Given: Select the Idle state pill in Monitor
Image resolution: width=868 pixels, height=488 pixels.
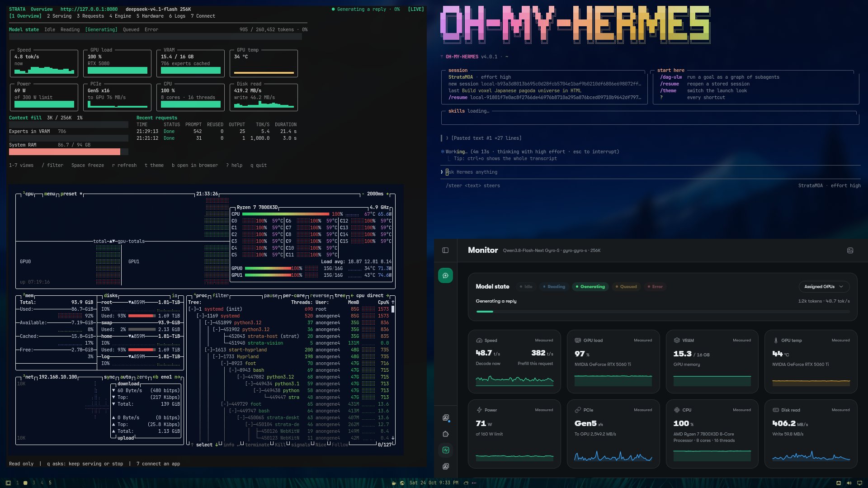Looking at the screenshot, I should coord(526,286).
